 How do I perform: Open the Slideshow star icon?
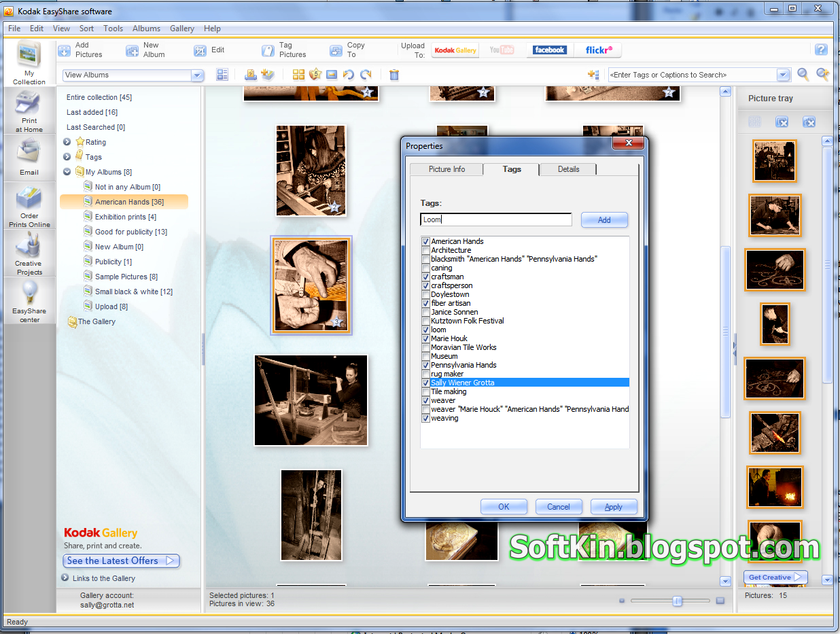pyautogui.click(x=315, y=75)
